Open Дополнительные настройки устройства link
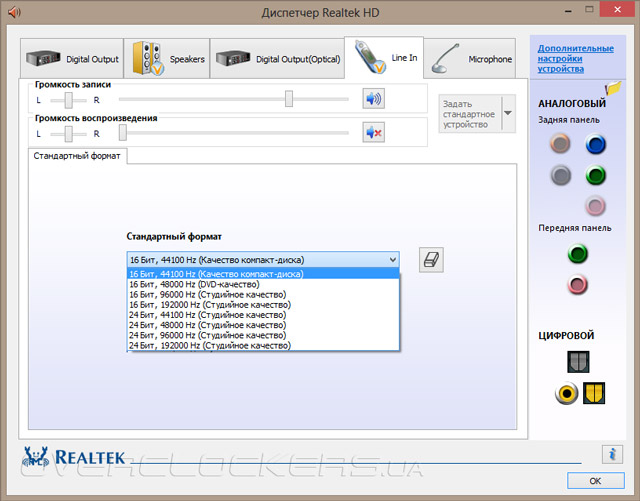This screenshot has height=501, width=640. click(576, 58)
